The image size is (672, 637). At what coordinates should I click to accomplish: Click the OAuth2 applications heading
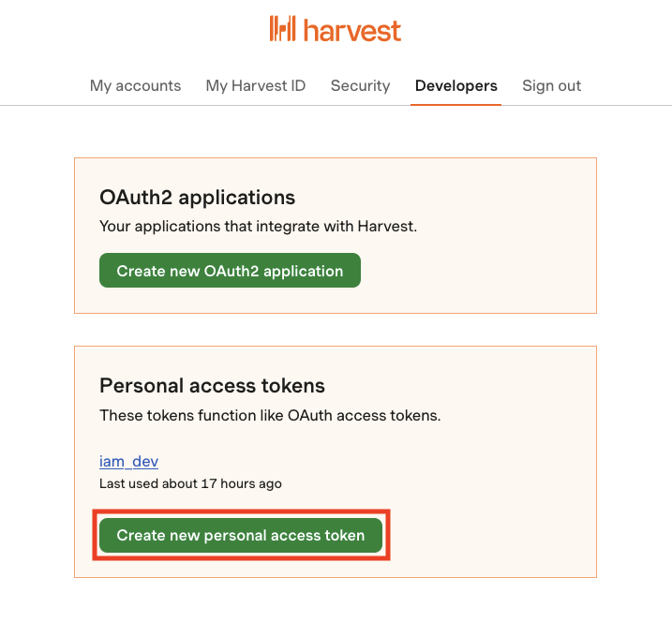[x=197, y=198]
